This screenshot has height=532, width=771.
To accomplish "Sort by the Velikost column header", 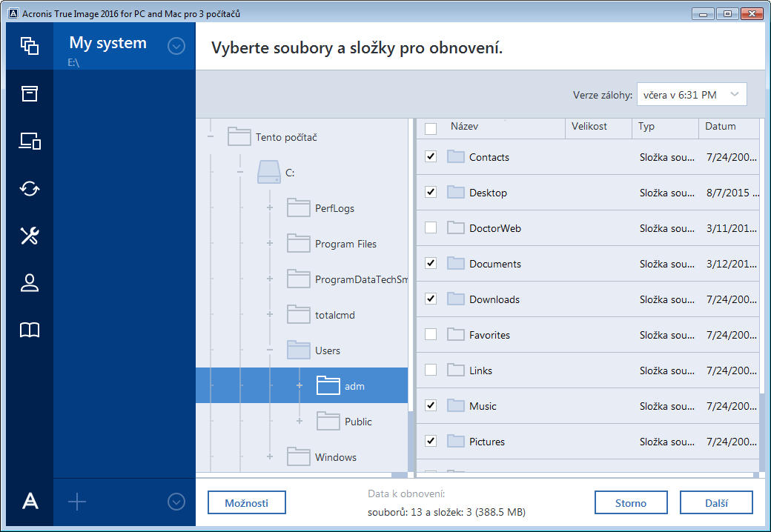I will pyautogui.click(x=598, y=128).
